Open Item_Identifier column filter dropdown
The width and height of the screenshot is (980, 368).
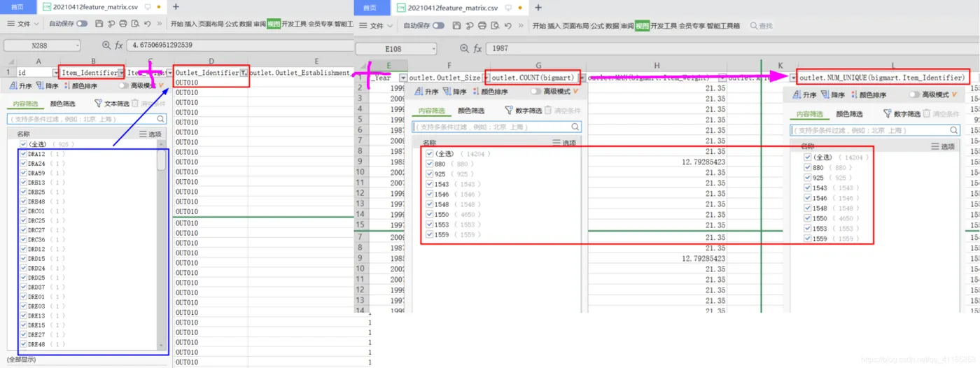click(x=122, y=72)
